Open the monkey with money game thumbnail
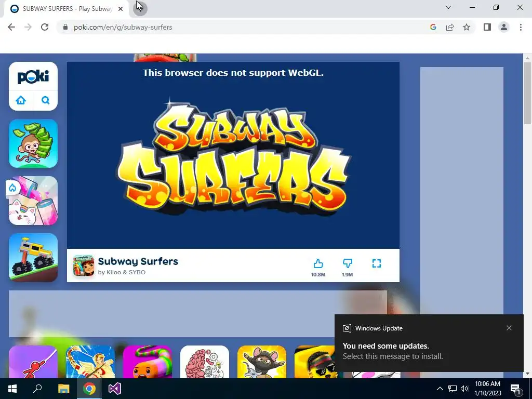The image size is (532, 399). click(x=33, y=143)
